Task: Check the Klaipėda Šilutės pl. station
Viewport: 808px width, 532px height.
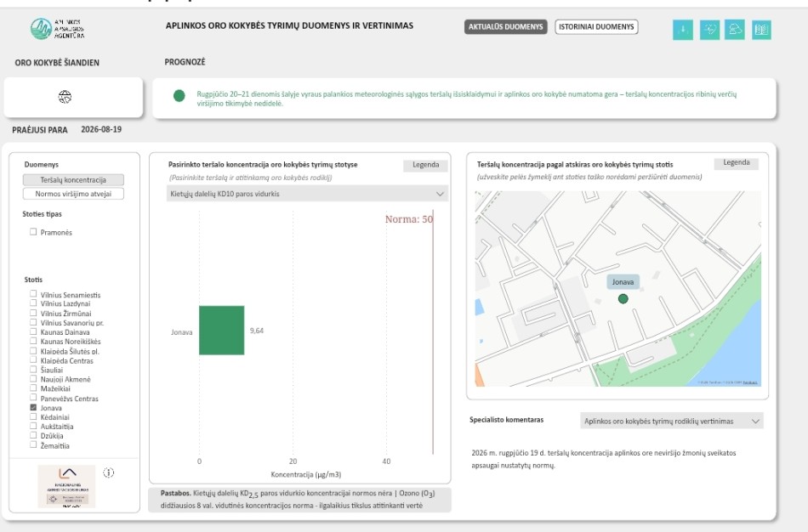Action: pos(33,350)
